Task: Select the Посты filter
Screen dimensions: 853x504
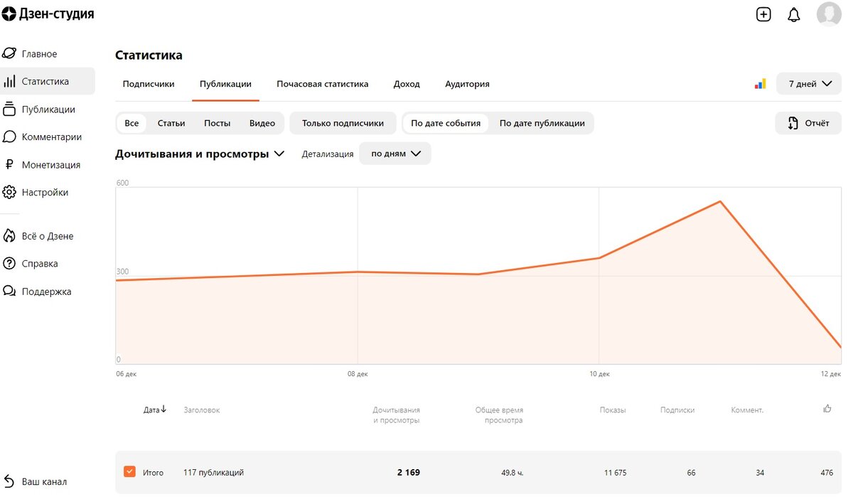Action: [218, 123]
